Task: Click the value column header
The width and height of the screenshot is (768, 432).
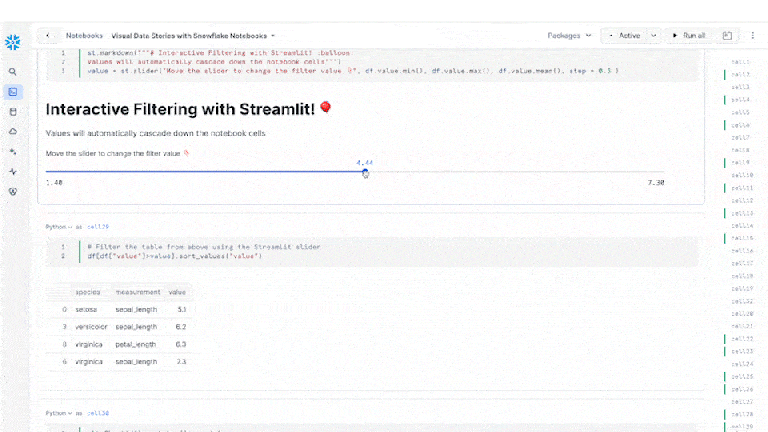Action: pos(177,292)
